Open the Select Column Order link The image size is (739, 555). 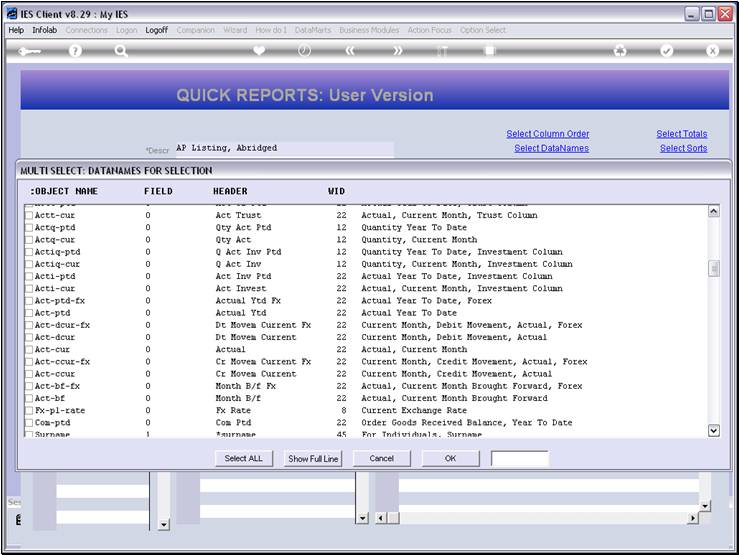(x=548, y=134)
